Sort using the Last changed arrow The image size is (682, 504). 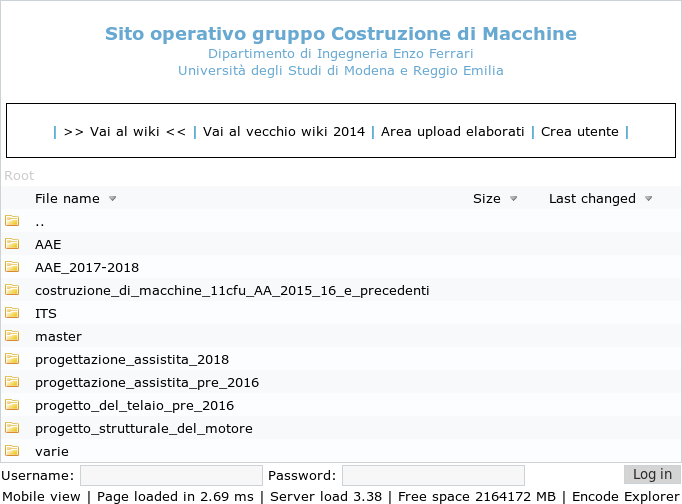[x=648, y=199]
